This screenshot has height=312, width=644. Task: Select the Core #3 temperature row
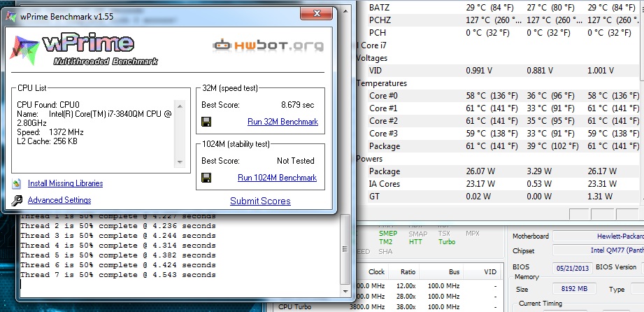(x=498, y=134)
